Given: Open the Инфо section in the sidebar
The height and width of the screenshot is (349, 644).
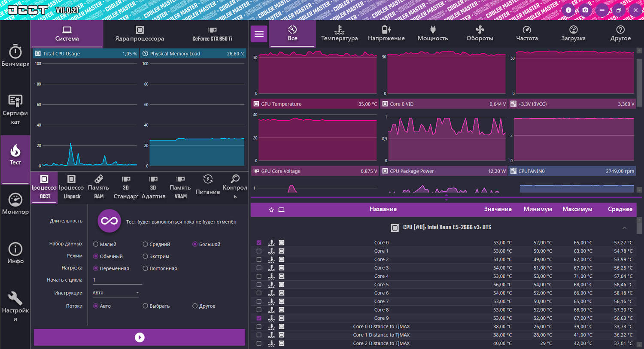Looking at the screenshot, I should click(x=15, y=253).
